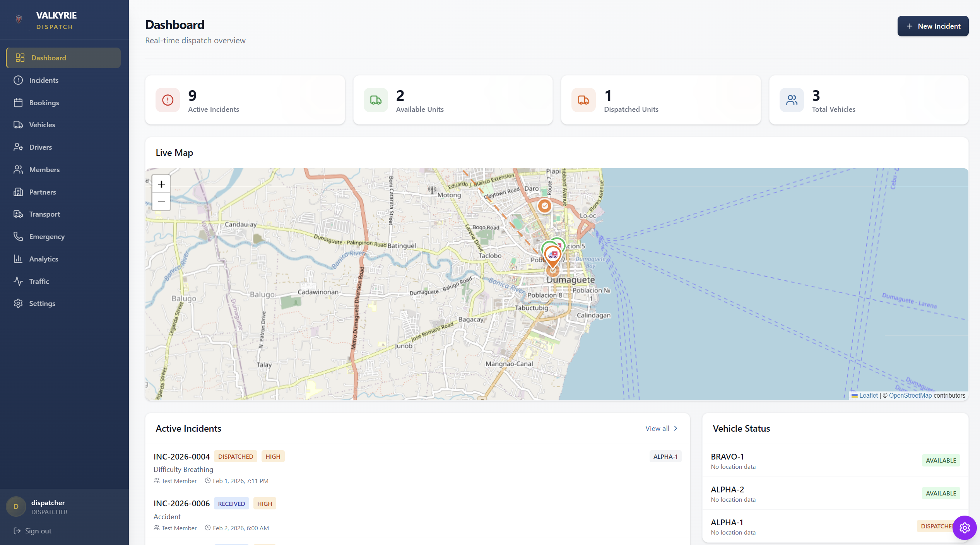This screenshot has width=980, height=545.
Task: Select the ambulance marker on the map
Action: pyautogui.click(x=552, y=255)
